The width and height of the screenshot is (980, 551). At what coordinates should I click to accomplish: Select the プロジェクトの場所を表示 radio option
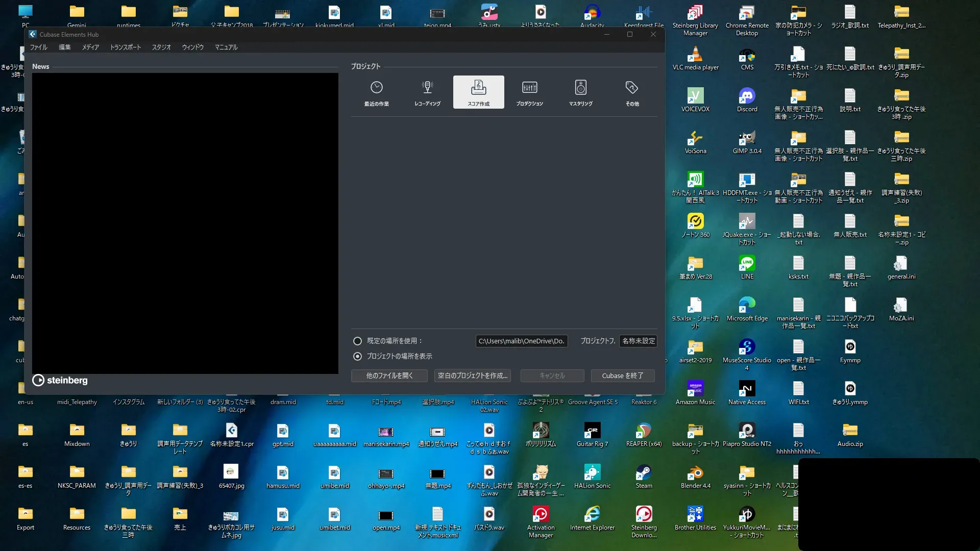(x=357, y=356)
